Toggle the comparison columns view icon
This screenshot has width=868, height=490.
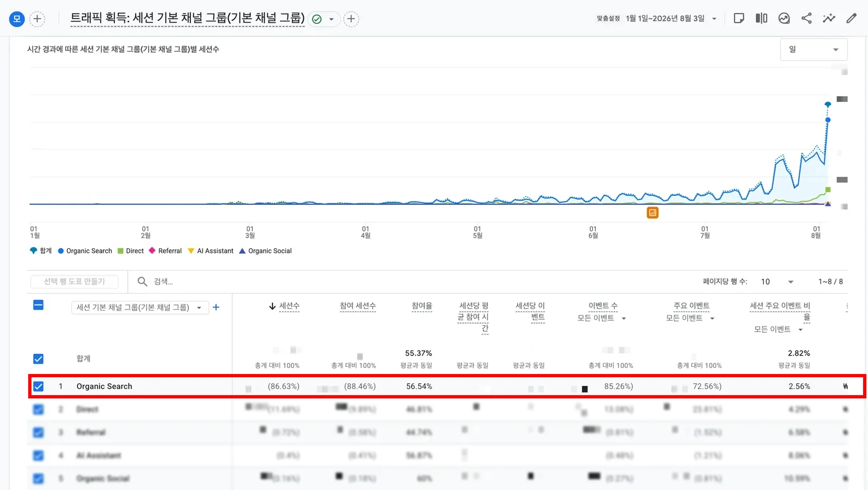(x=762, y=18)
